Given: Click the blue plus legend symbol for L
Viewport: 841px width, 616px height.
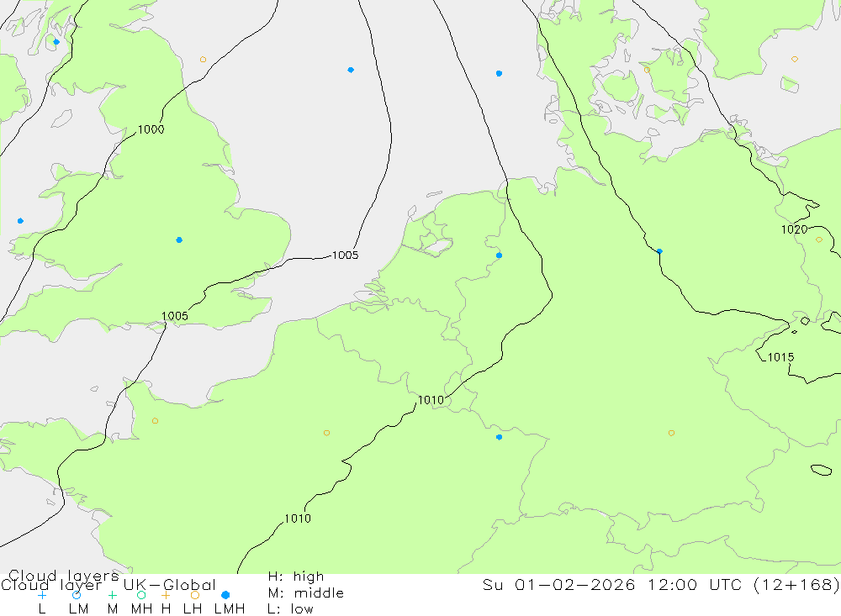Looking at the screenshot, I should 42,595.
